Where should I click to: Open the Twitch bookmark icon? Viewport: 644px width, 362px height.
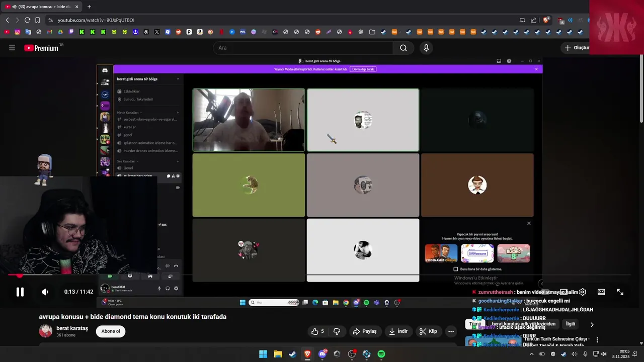71,32
